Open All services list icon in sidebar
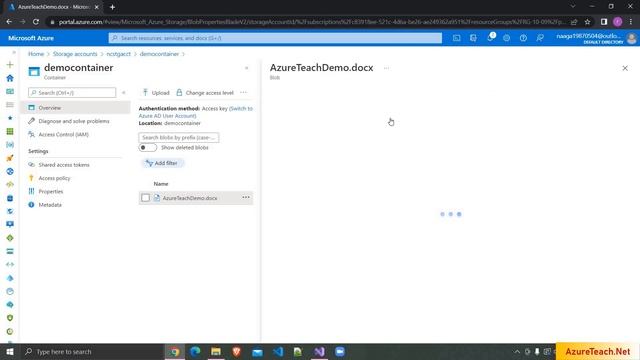Viewport: 640px width, 360px height. [x=10, y=105]
